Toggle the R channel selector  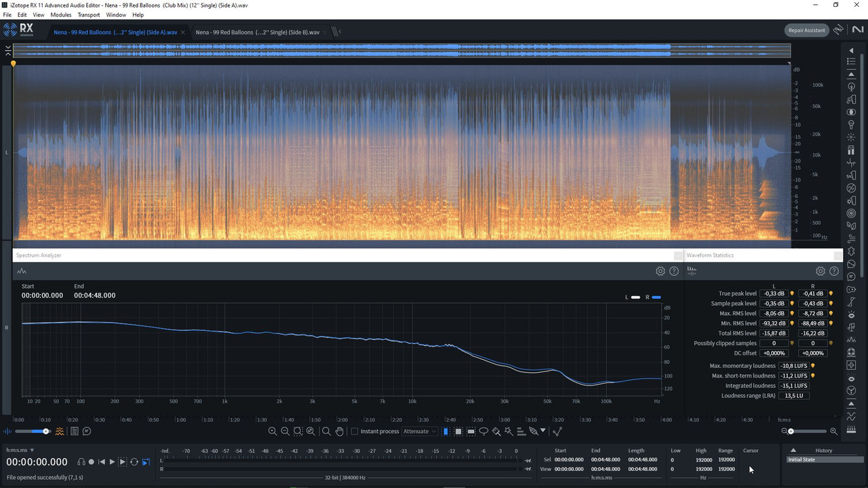[7, 328]
